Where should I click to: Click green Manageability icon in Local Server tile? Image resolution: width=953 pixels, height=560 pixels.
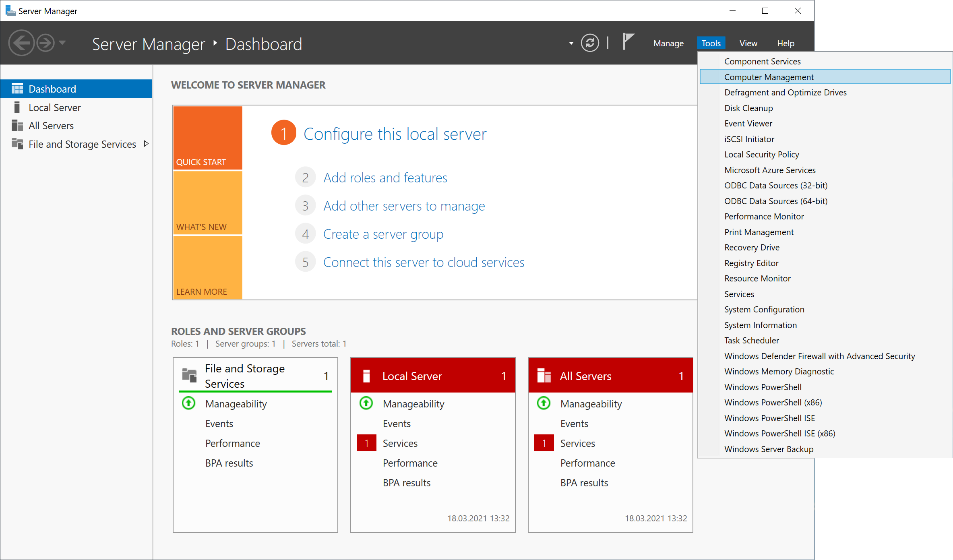tap(366, 403)
